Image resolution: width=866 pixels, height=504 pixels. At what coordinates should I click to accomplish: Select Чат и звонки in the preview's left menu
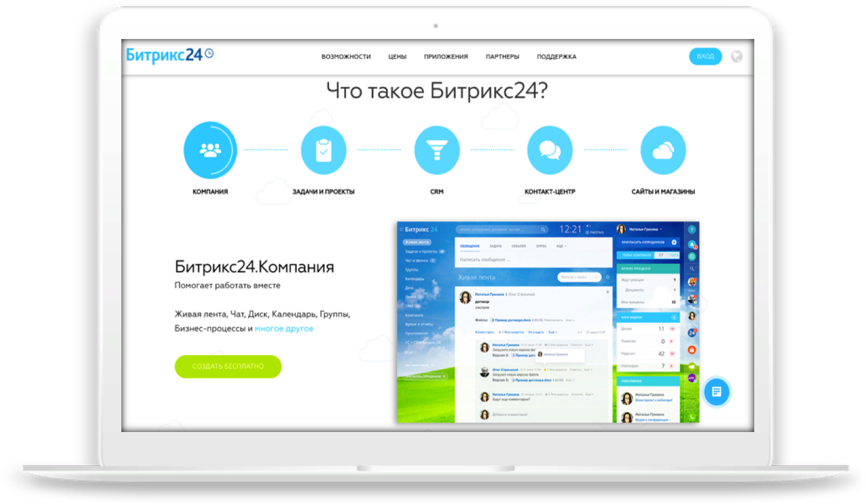click(416, 260)
